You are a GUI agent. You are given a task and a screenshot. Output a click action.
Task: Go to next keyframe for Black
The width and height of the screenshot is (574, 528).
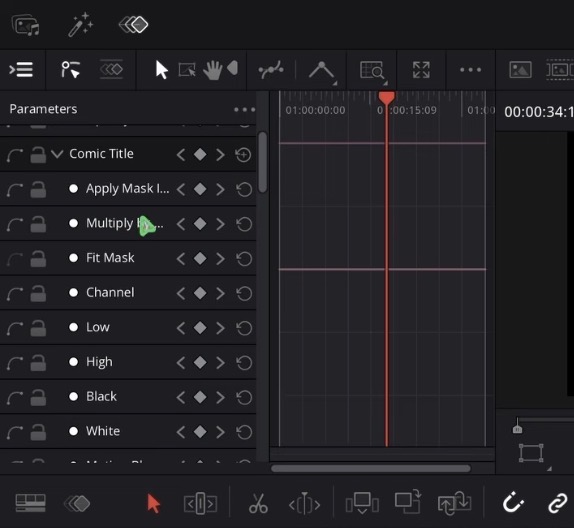(220, 397)
